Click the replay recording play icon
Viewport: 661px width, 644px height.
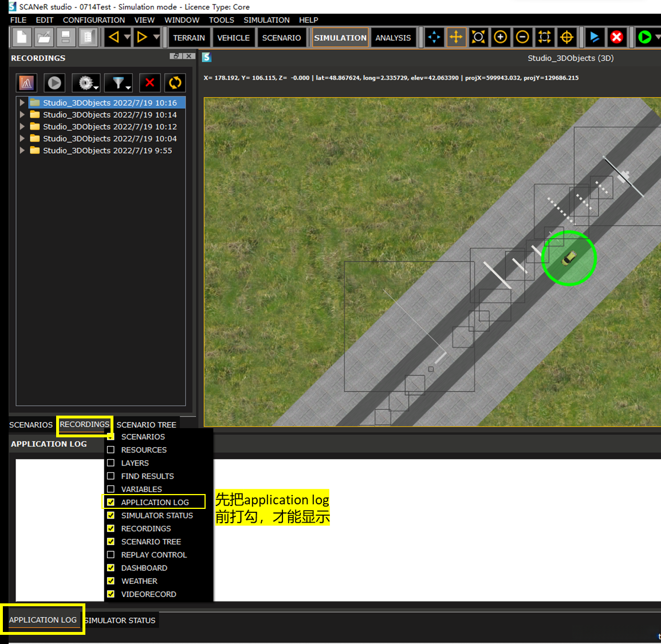point(54,82)
